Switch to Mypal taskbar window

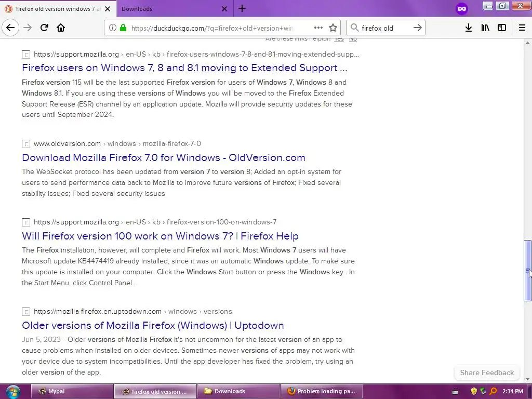[x=72, y=391]
